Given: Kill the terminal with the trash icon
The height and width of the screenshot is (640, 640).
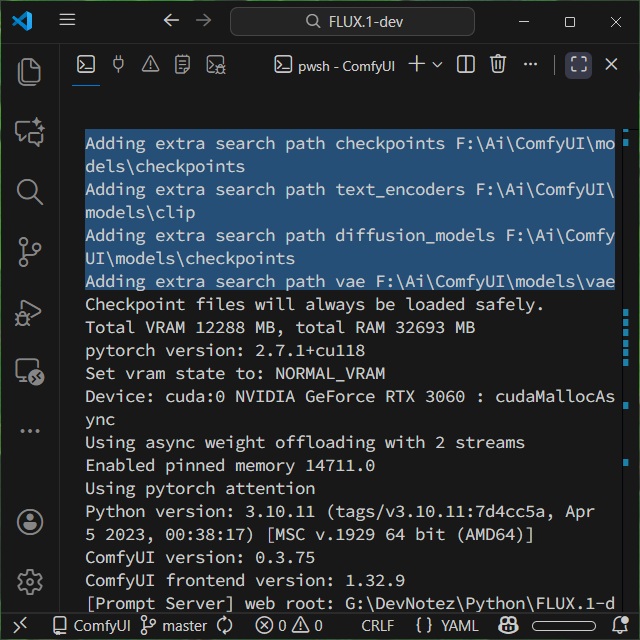Looking at the screenshot, I should coord(498,65).
